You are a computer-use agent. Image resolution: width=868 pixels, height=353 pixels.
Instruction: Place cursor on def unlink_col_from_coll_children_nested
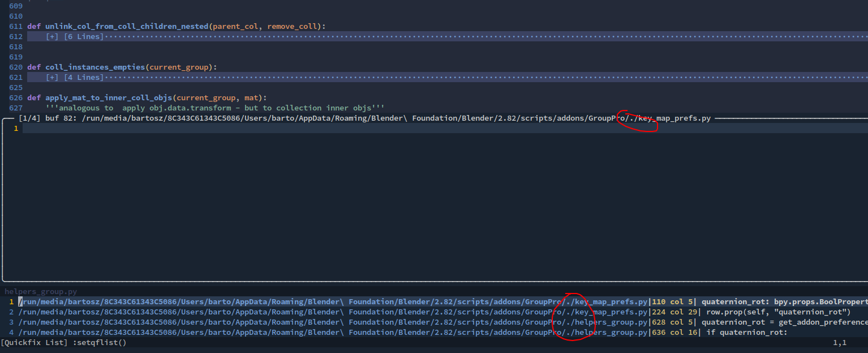(x=176, y=27)
